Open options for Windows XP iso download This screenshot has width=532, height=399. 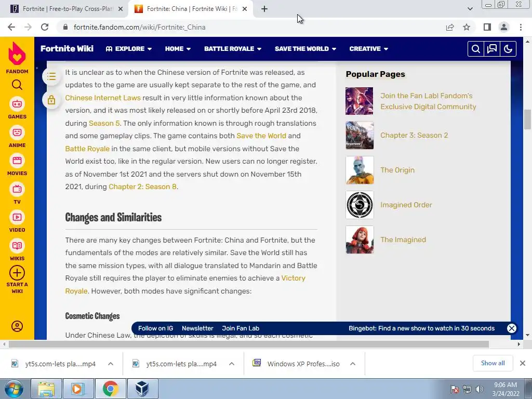[x=353, y=364]
